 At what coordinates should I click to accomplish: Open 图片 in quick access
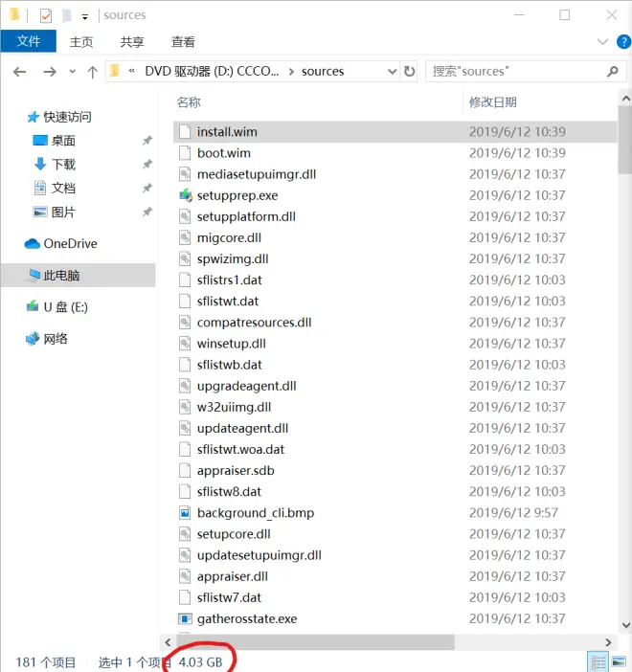(55, 212)
